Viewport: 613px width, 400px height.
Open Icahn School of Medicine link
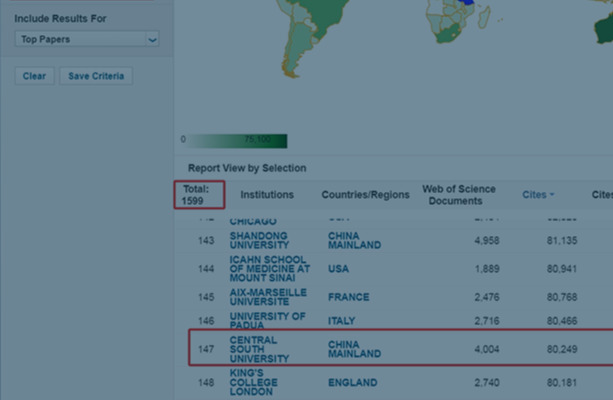coord(270,269)
